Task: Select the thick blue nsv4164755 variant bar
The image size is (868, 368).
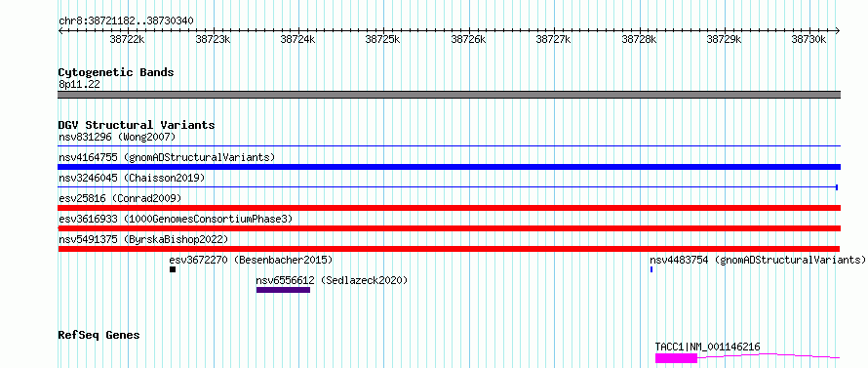Action: point(449,167)
